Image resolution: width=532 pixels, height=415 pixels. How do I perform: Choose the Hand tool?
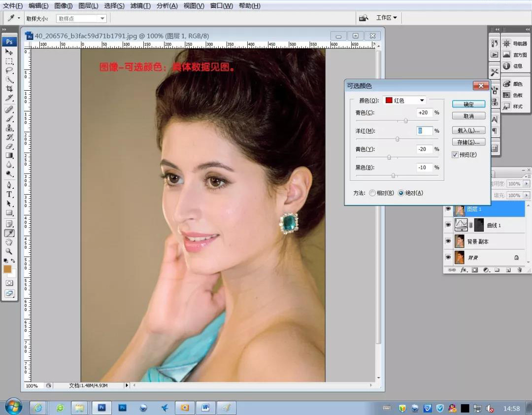9,242
